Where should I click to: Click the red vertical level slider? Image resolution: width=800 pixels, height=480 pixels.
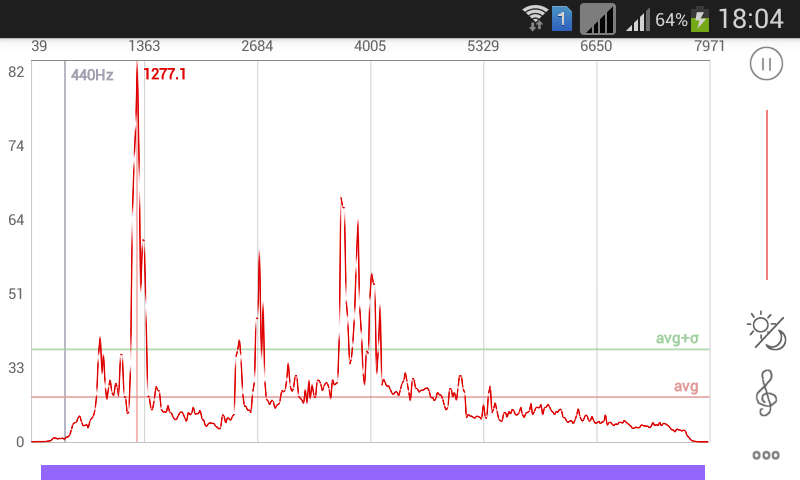coord(767,195)
